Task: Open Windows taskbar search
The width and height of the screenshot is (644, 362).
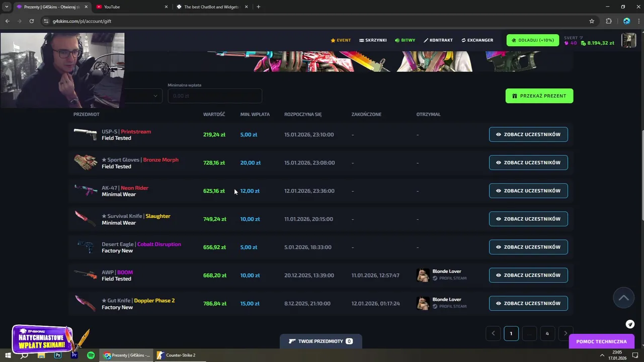Action: click(24, 355)
